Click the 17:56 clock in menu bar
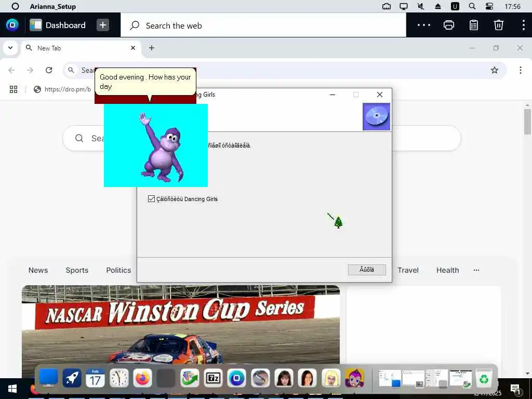This screenshot has height=399, width=532. click(512, 6)
